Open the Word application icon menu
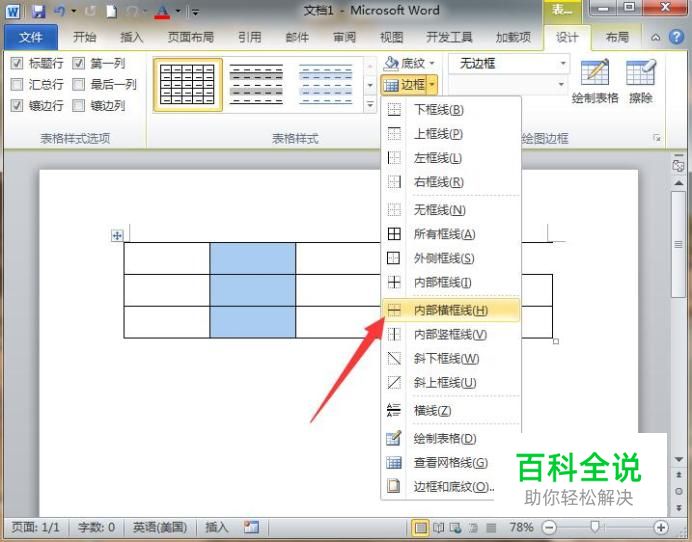The width and height of the screenshot is (692, 542). click(13, 11)
